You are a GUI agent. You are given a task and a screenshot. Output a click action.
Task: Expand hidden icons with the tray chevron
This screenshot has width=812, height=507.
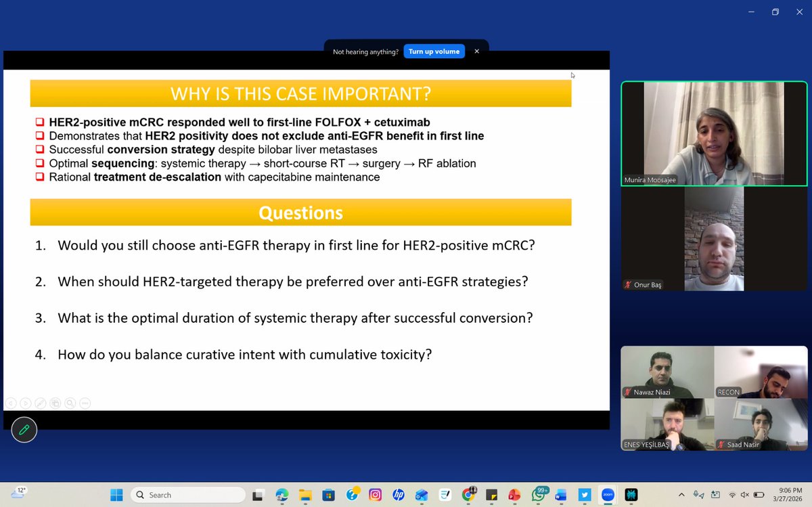tap(681, 495)
